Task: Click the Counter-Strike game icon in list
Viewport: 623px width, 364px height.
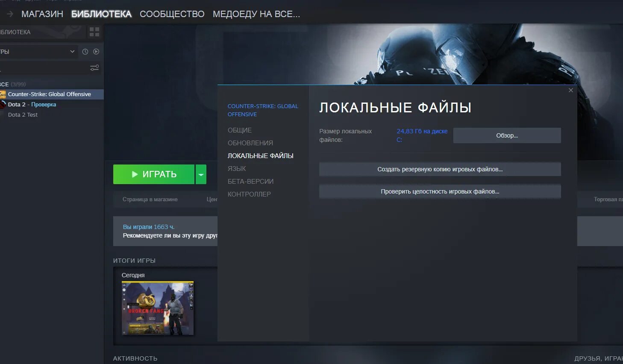Action: [3, 94]
